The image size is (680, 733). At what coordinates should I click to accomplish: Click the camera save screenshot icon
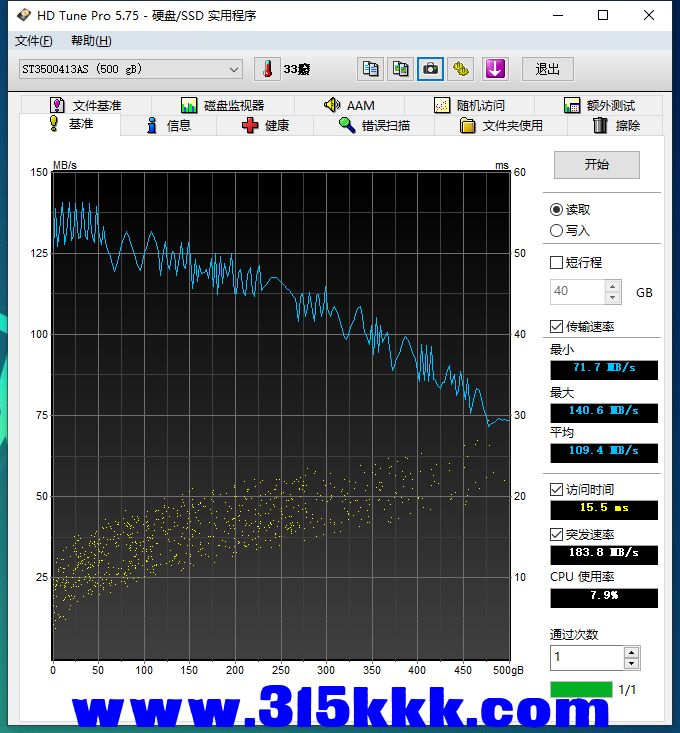point(430,69)
